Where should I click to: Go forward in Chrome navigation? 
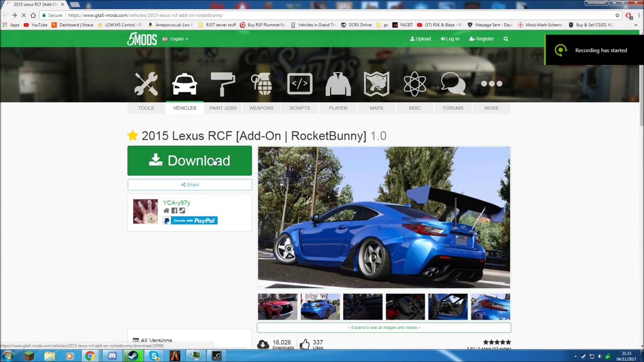tap(14, 15)
